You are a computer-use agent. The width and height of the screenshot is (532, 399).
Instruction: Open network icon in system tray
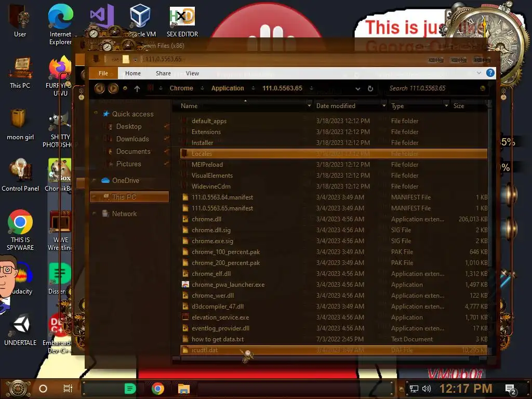414,389
